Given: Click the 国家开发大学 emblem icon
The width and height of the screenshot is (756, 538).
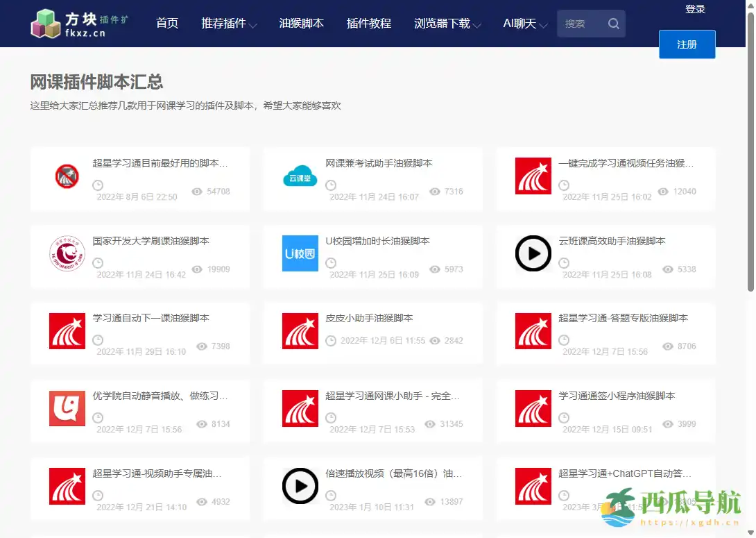Looking at the screenshot, I should [67, 254].
